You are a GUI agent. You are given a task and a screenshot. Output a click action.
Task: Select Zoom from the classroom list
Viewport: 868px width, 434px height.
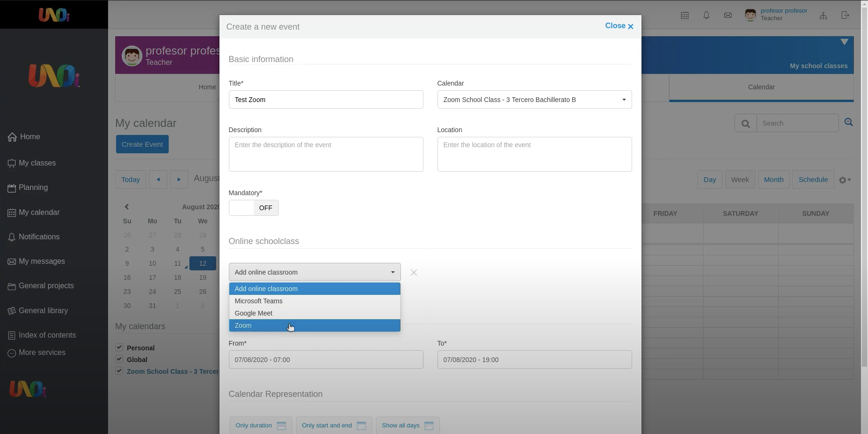(314, 325)
